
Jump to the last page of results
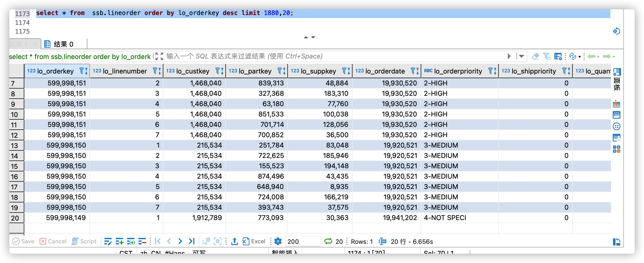click(191, 242)
